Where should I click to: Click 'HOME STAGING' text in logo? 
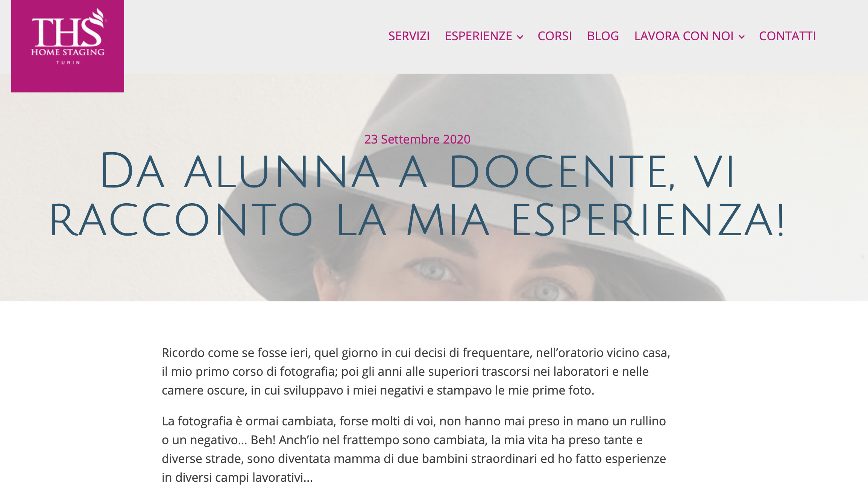[x=68, y=52]
